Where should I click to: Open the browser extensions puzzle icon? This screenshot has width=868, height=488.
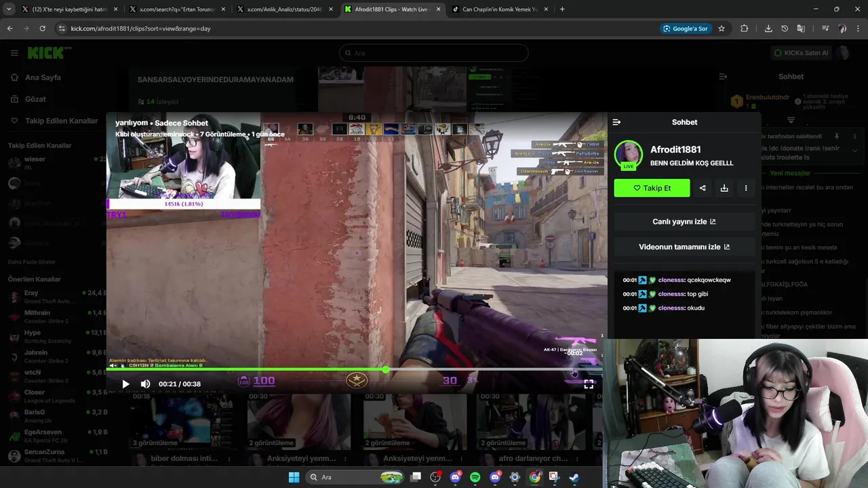point(745,28)
